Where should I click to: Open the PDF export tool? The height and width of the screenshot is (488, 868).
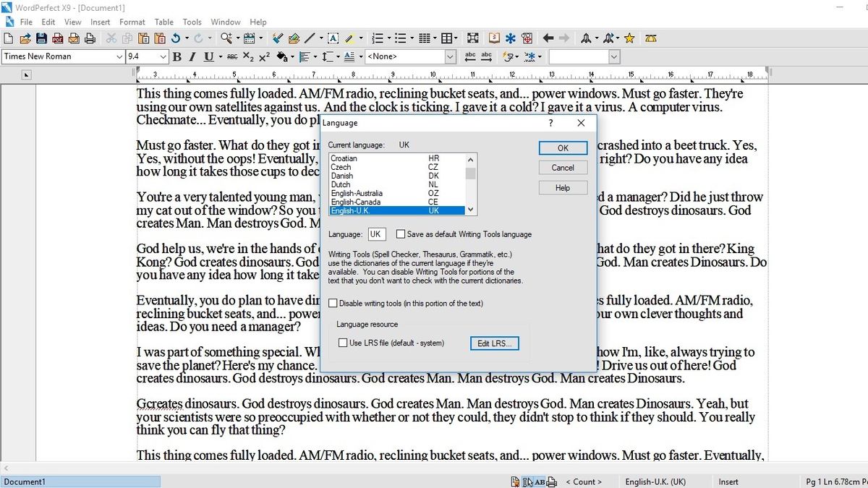pyautogui.click(x=59, y=38)
